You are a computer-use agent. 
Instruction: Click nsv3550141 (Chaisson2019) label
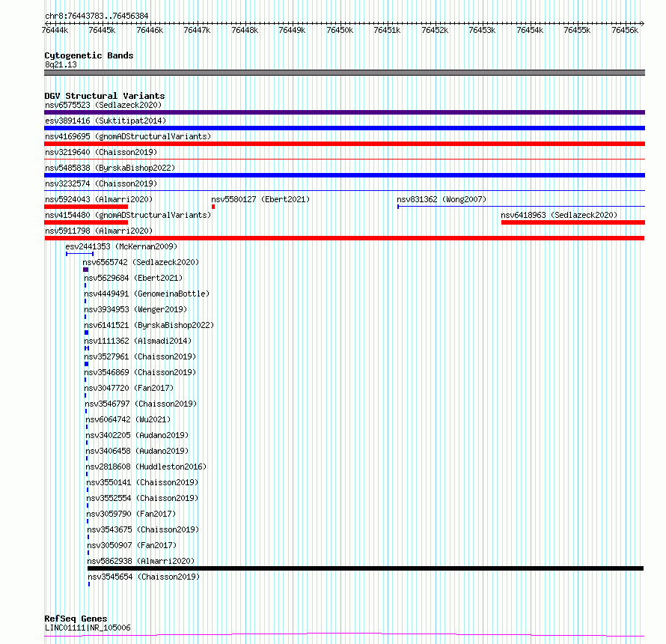142,482
